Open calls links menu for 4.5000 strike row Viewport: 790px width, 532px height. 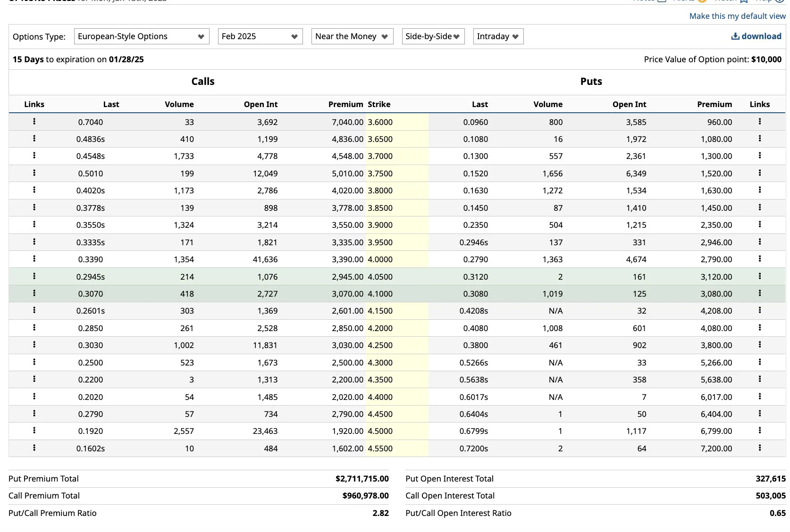coord(34,431)
